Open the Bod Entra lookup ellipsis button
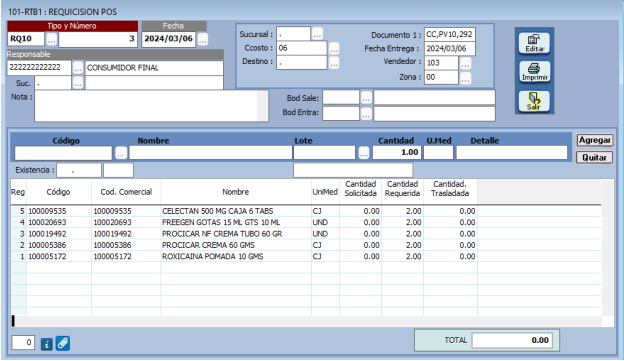 366,114
